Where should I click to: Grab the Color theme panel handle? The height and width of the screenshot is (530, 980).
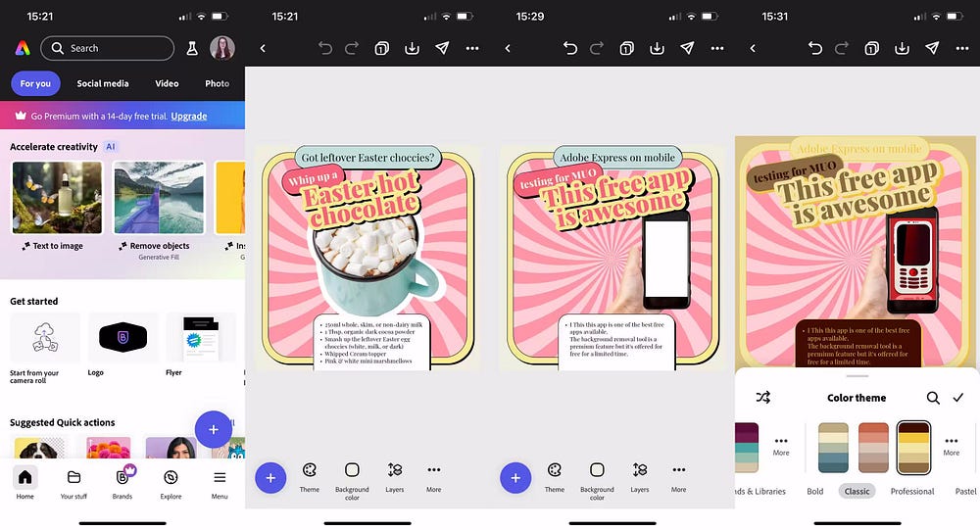pos(857,376)
